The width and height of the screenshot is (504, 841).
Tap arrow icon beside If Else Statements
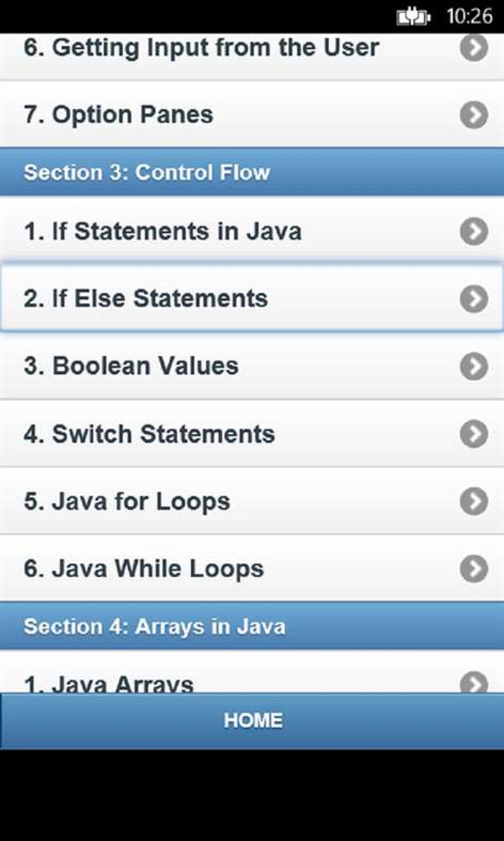474,299
